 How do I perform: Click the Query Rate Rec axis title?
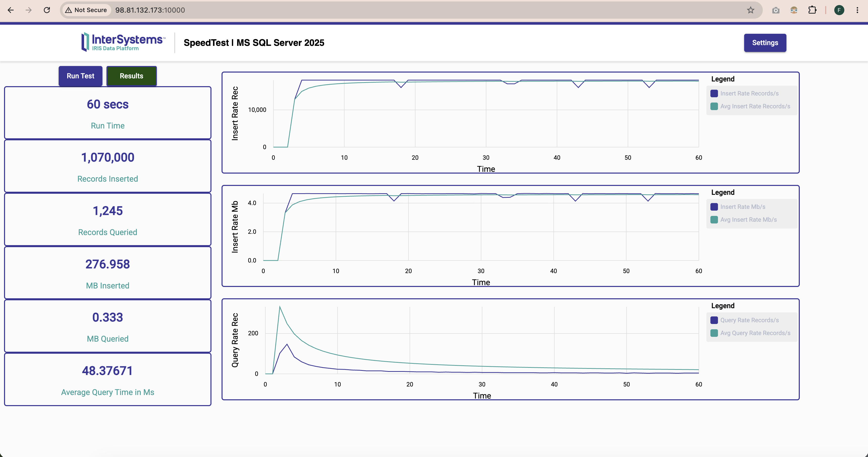pos(235,340)
